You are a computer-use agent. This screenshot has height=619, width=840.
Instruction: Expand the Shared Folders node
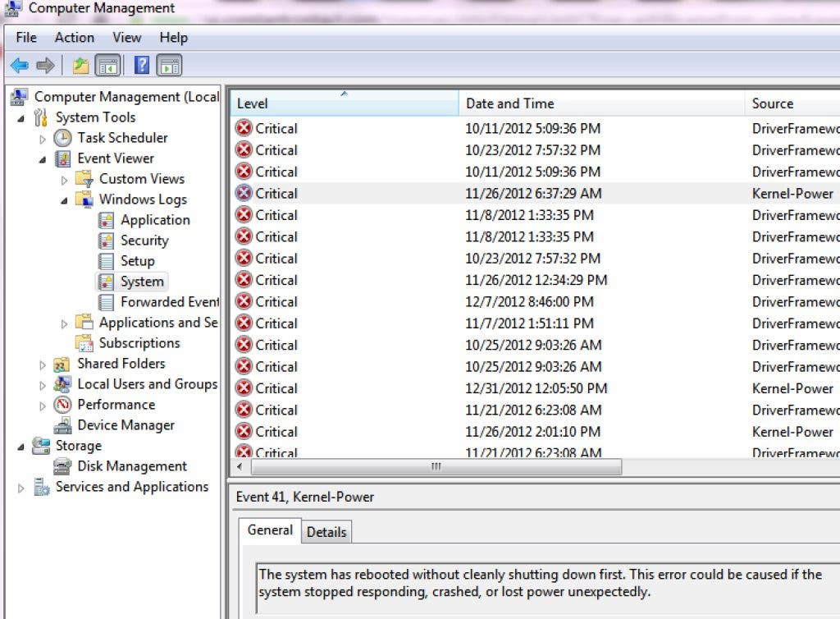(x=43, y=365)
